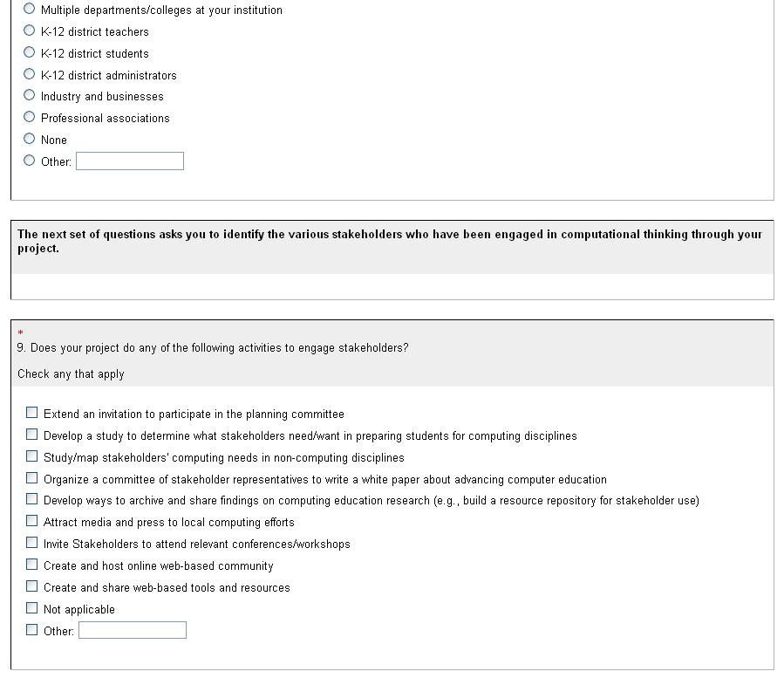Viewport: 784px width, 685px height.
Task: Select the Professional associations radio option
Action: (30, 117)
